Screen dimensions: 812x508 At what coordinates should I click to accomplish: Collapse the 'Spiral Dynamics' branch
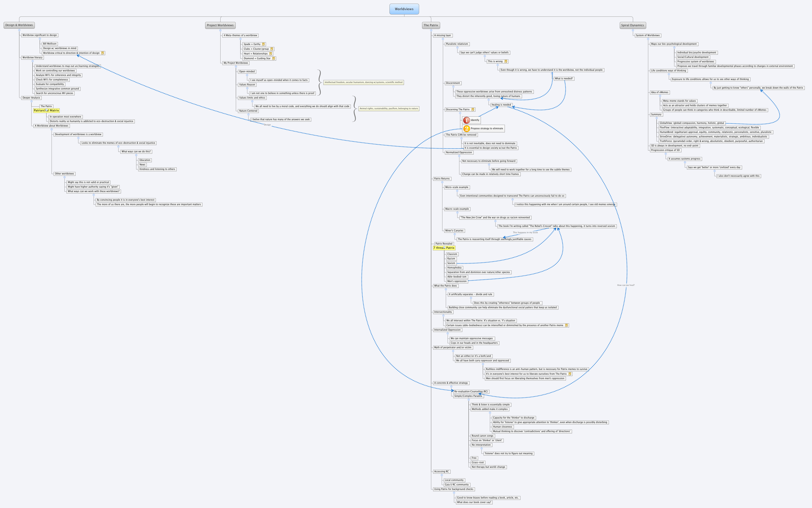click(x=633, y=30)
